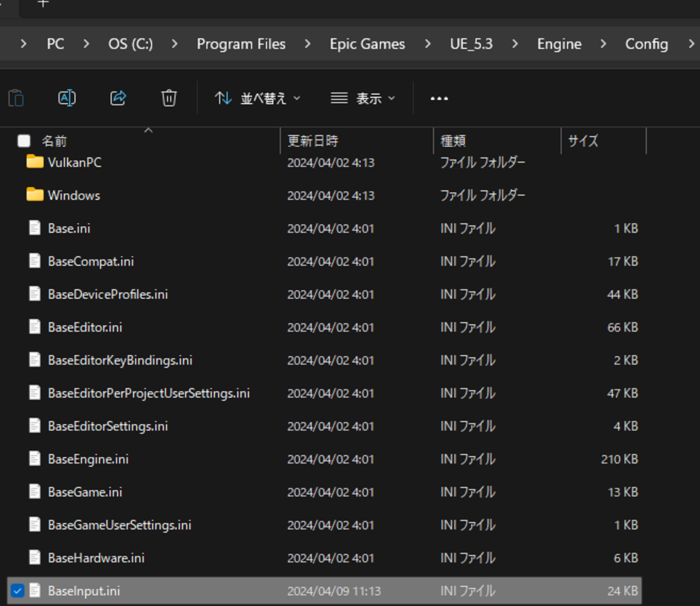The width and height of the screenshot is (700, 606).
Task: Sort by 更新日時 column header
Action: coord(312,141)
